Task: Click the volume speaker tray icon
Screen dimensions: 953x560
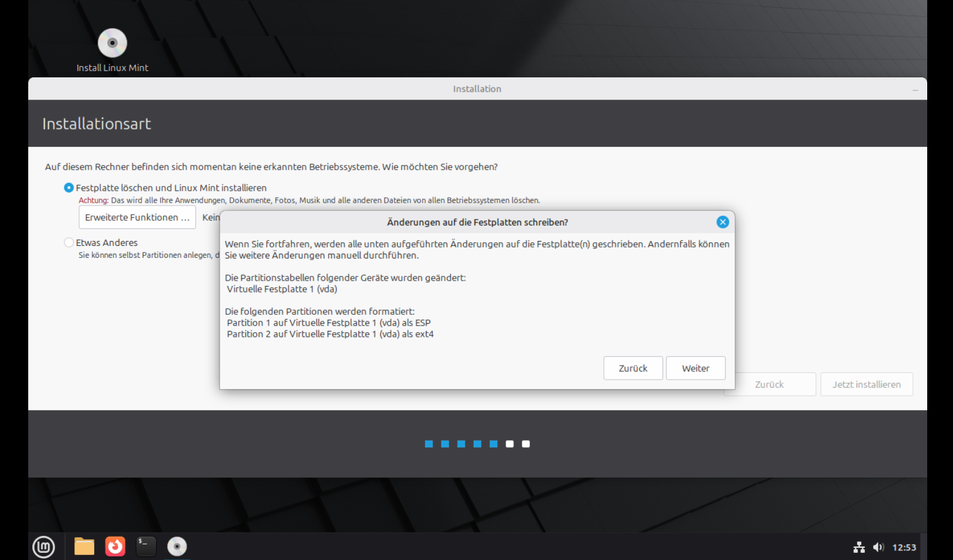Action: pos(878,547)
